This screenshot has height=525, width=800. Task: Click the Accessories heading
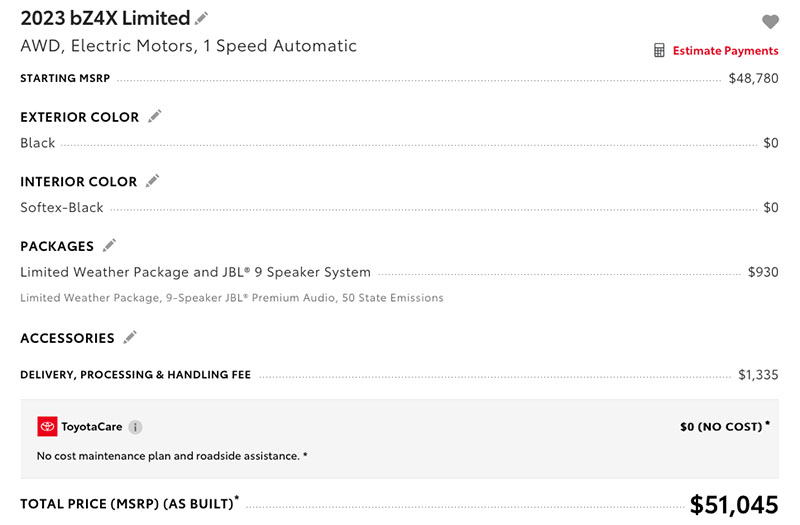[x=67, y=338]
